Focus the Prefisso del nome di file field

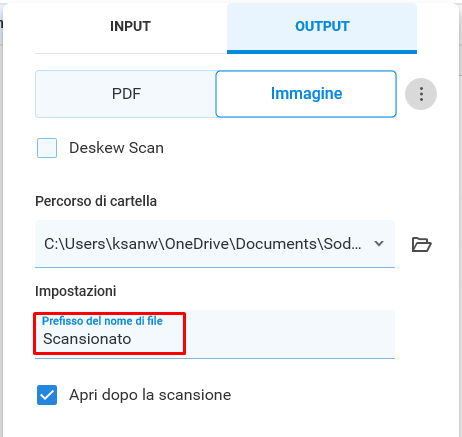coord(215,334)
